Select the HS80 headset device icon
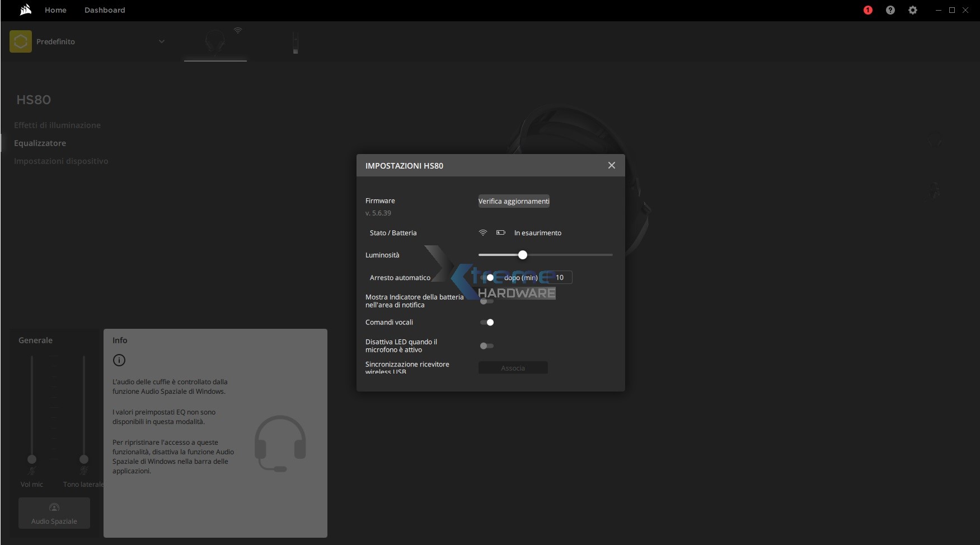980x545 pixels. (215, 42)
